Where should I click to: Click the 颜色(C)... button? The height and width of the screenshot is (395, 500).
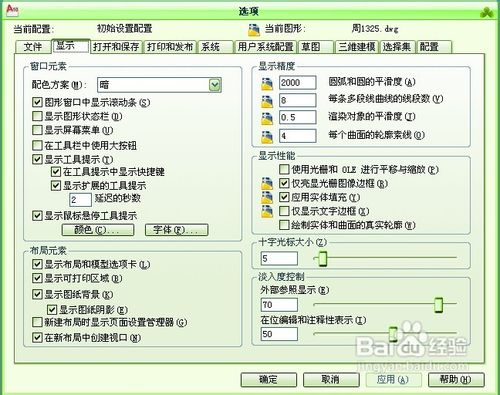tap(98, 230)
